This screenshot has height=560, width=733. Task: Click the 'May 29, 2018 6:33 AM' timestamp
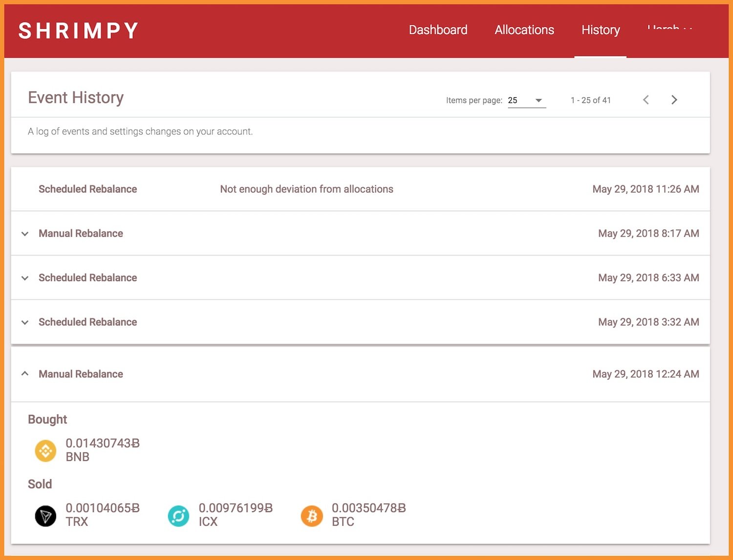click(648, 278)
